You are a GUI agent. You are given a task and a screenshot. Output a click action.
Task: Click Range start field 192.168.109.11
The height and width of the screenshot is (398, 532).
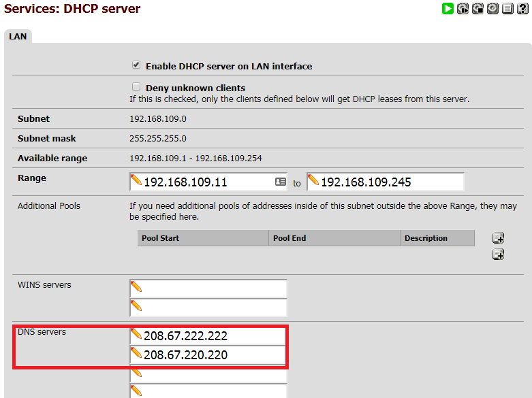click(x=204, y=182)
